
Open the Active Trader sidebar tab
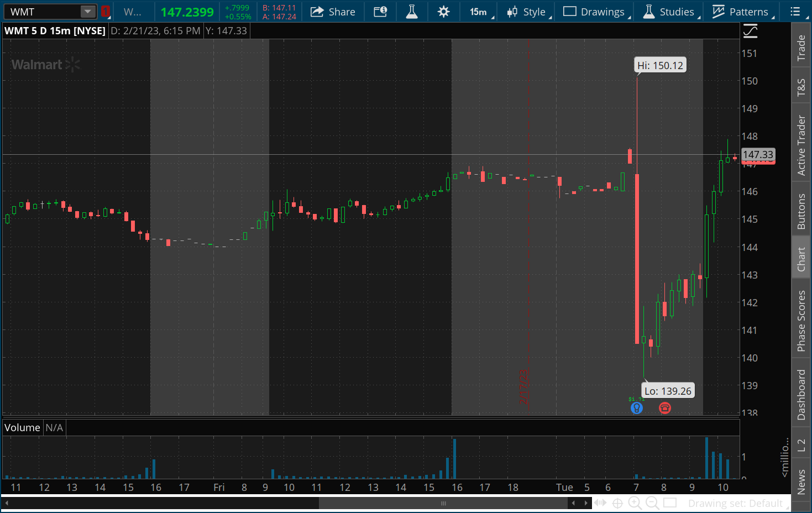tap(801, 145)
